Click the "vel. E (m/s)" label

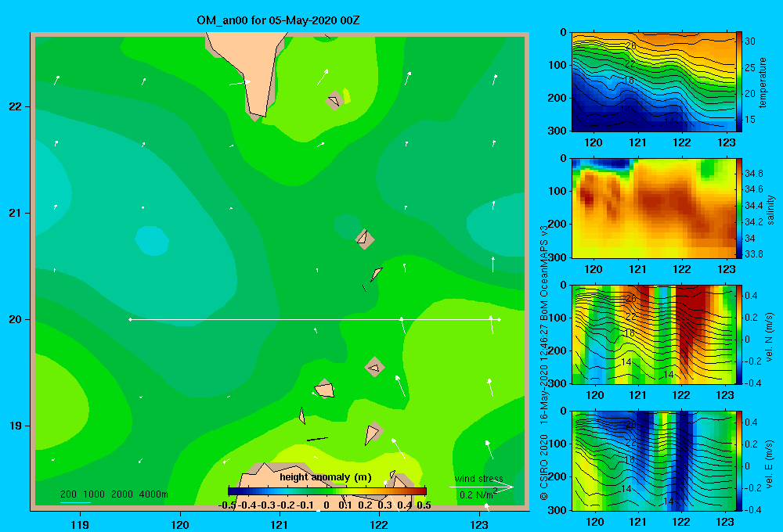(770, 463)
